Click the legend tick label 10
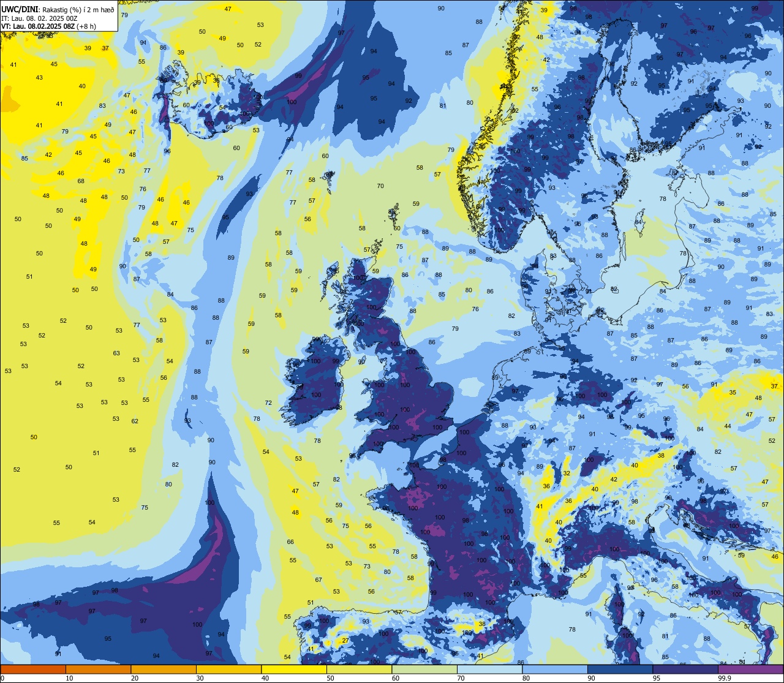Screen dimensions: 784x683 coord(69,677)
